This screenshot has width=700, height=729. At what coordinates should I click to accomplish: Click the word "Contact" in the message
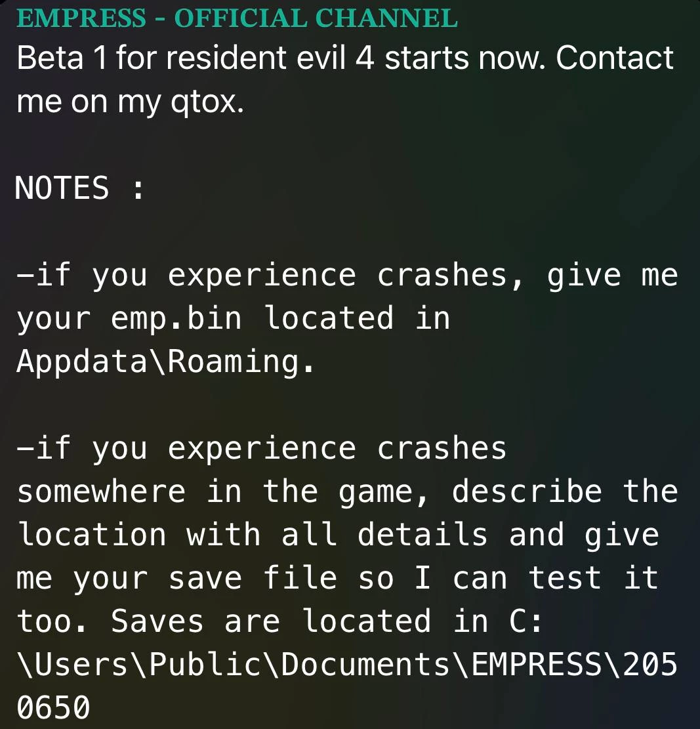615,58
